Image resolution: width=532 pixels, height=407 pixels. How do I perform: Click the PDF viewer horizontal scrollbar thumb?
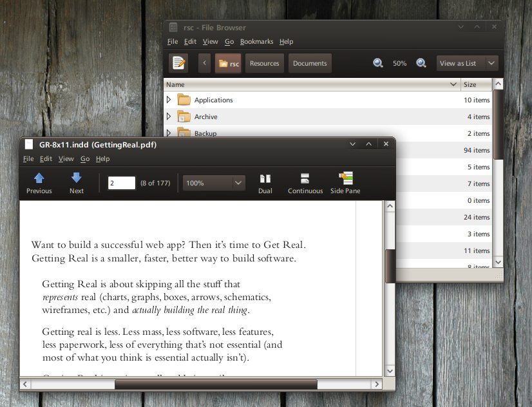click(216, 384)
